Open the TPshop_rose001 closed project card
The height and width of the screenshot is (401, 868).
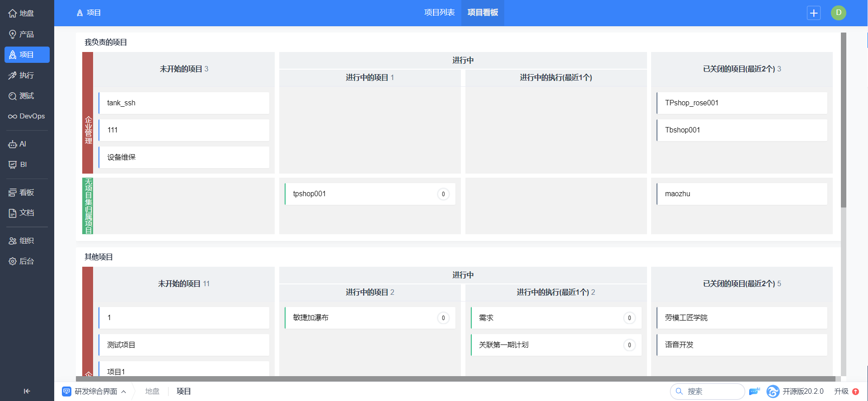point(741,103)
